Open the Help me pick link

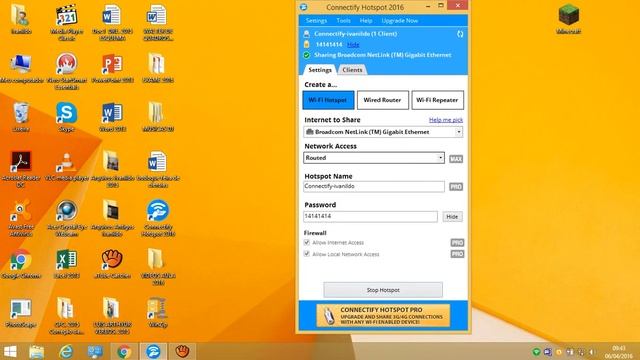point(446,120)
